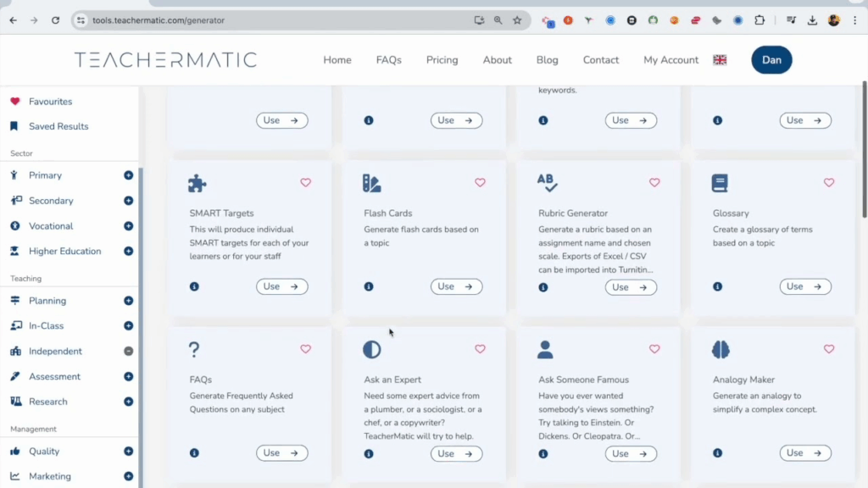Click the Rubric Generator AB checkmark icon
This screenshot has width=868, height=488.
[547, 183]
